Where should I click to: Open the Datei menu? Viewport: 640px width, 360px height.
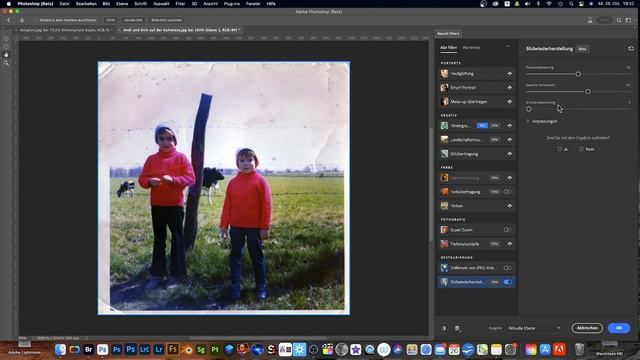coord(64,4)
